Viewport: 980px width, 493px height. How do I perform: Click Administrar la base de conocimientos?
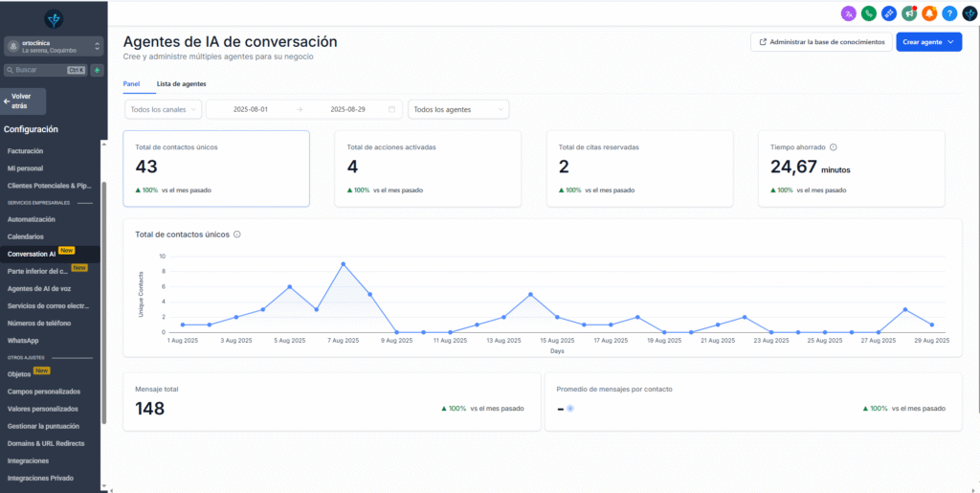(x=821, y=42)
